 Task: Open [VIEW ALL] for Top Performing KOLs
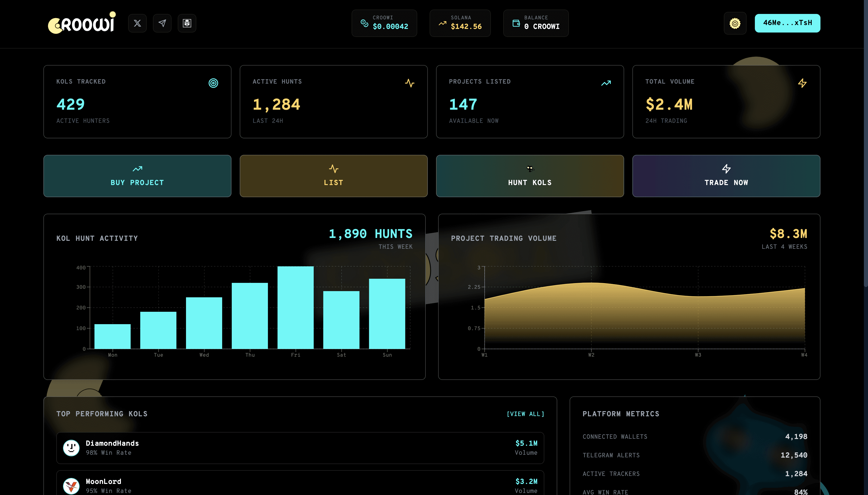[526, 414]
